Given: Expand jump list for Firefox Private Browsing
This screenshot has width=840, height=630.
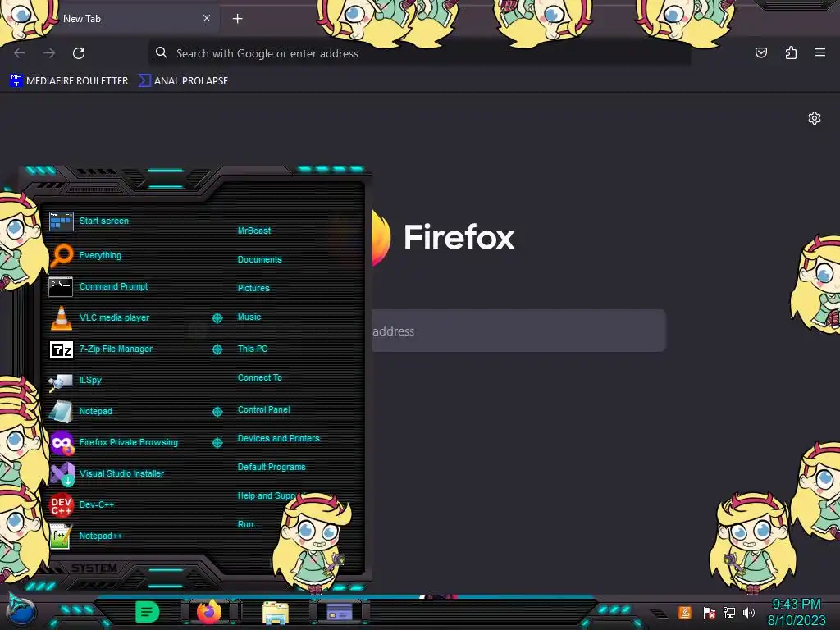Looking at the screenshot, I should point(217,442).
